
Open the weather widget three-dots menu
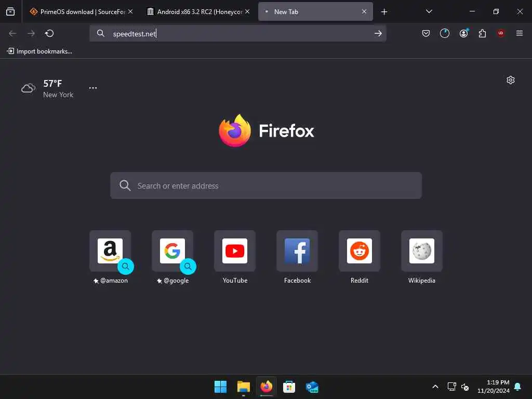[x=93, y=88]
